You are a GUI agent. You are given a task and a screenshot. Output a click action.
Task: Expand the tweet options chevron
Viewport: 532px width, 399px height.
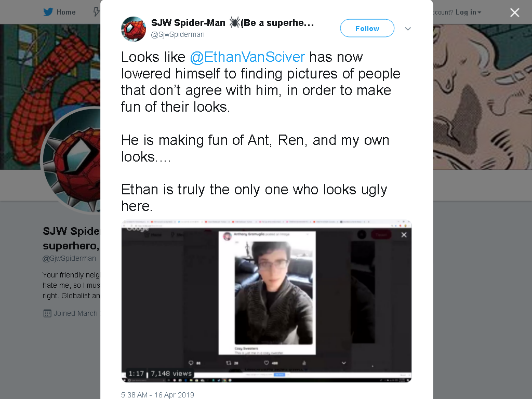pos(408,29)
